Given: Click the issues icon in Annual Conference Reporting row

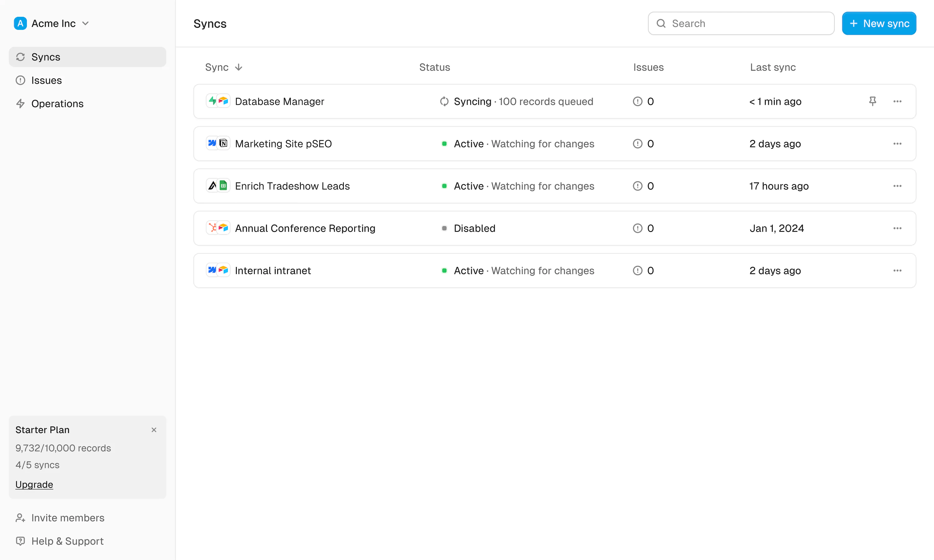Looking at the screenshot, I should (x=638, y=228).
